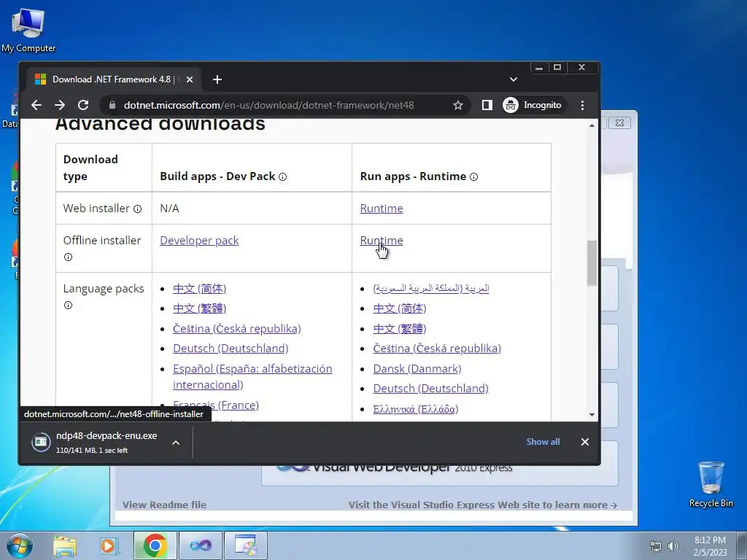Open the Runtime Arabic language pack link
747x560 pixels.
[x=430, y=289]
